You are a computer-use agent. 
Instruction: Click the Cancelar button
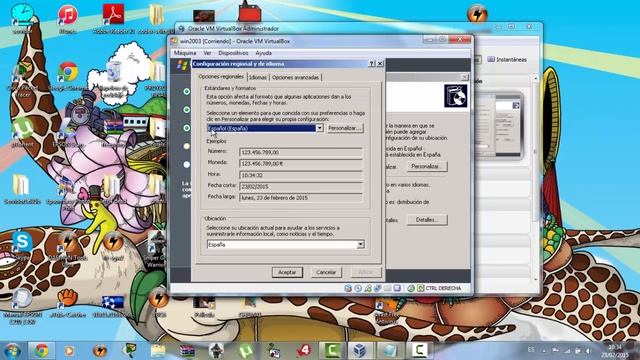pyautogui.click(x=326, y=272)
